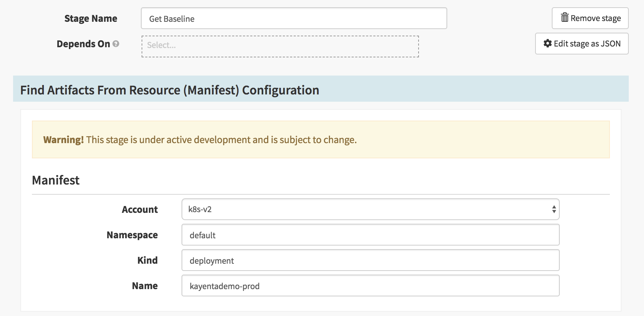
Task: Click the help icon beside Depends On
Action: tap(116, 44)
